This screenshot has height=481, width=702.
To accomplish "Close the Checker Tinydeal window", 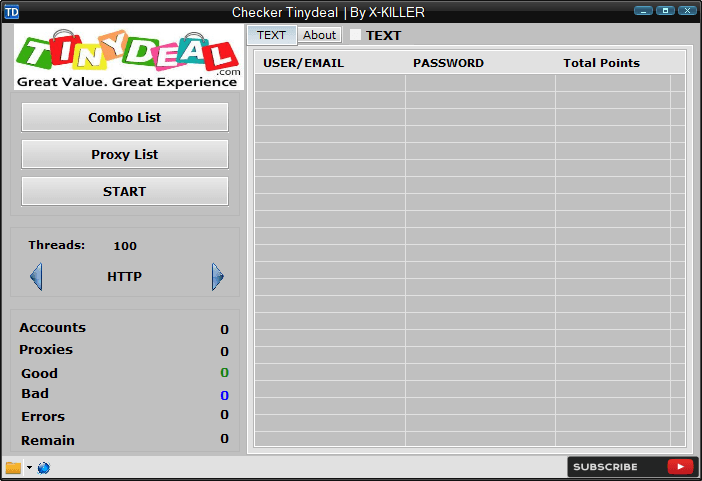I will 687,11.
